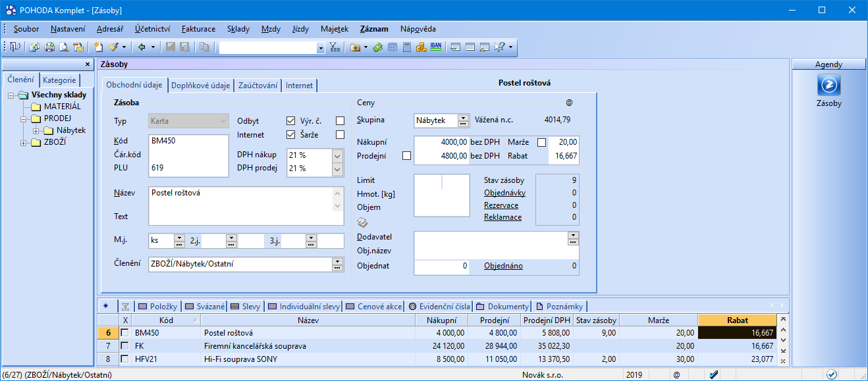Image resolution: width=868 pixels, height=381 pixels.
Task: Close the Členění side panel with X
Action: [x=88, y=64]
